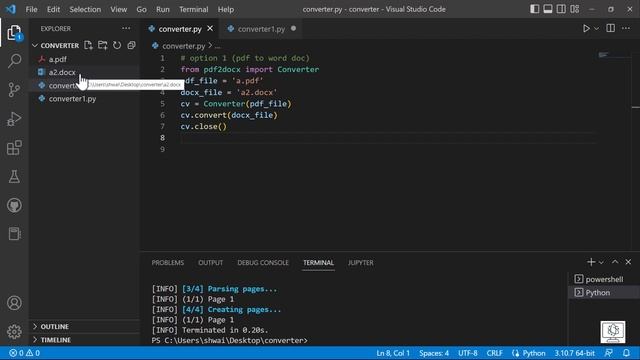Open the GitHub view in activity bar
The height and width of the screenshot is (360, 640).
(14, 205)
